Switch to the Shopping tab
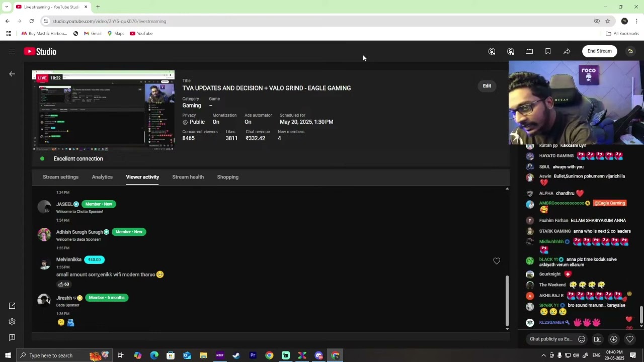This screenshot has height=362, width=644. pos(228,177)
